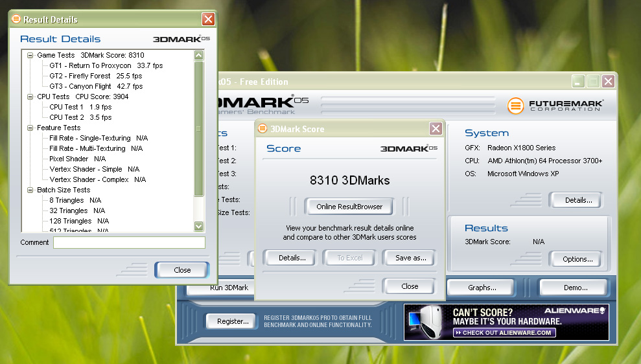Image resolution: width=641 pixels, height=364 pixels.
Task: Click AMD Athlon 64 Processor 3700+ text
Action: point(544,161)
